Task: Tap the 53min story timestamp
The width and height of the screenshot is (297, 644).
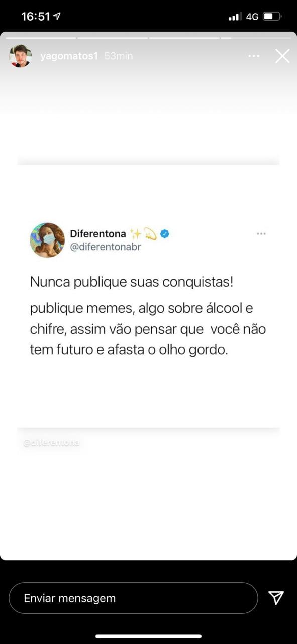Action: tap(119, 56)
